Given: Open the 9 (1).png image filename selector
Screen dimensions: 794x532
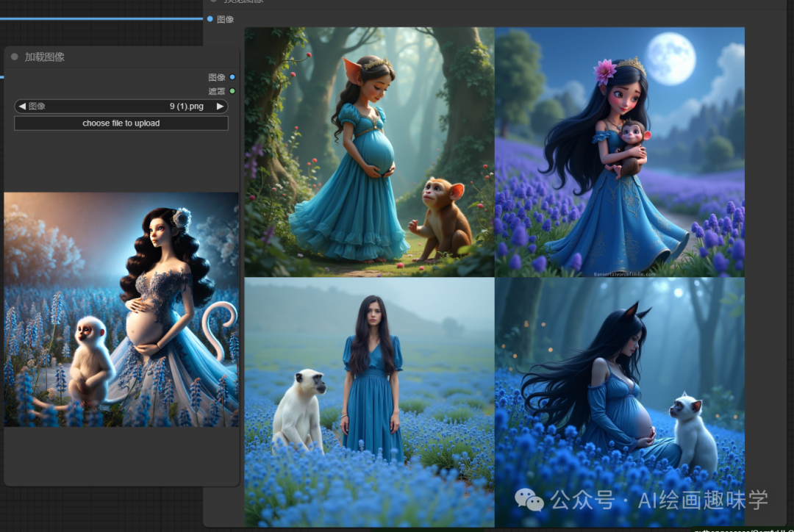Looking at the screenshot, I should (x=121, y=107).
